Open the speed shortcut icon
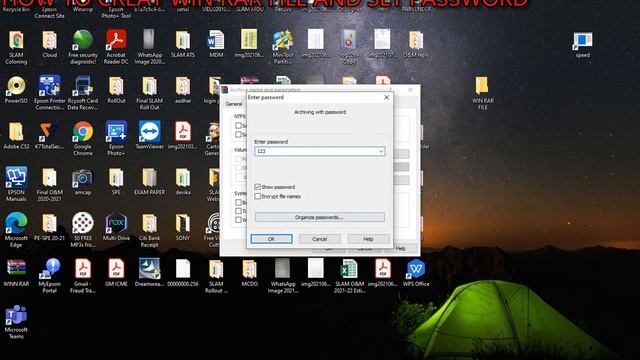 (x=582, y=41)
